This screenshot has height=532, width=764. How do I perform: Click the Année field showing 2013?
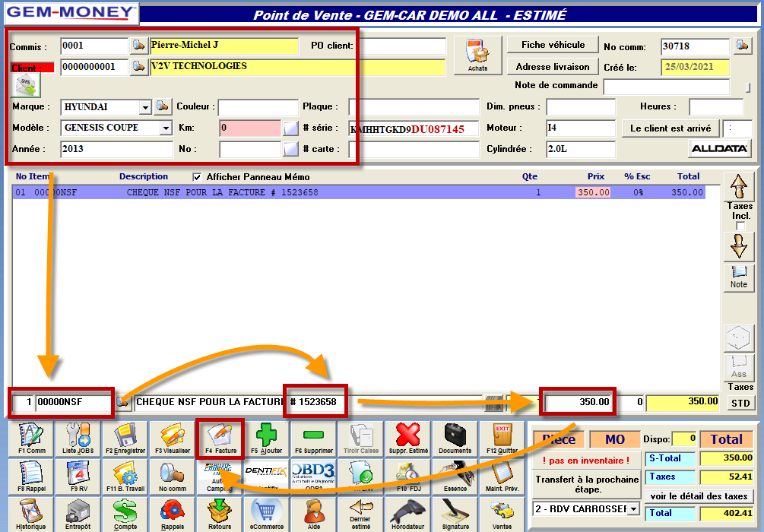(116, 149)
